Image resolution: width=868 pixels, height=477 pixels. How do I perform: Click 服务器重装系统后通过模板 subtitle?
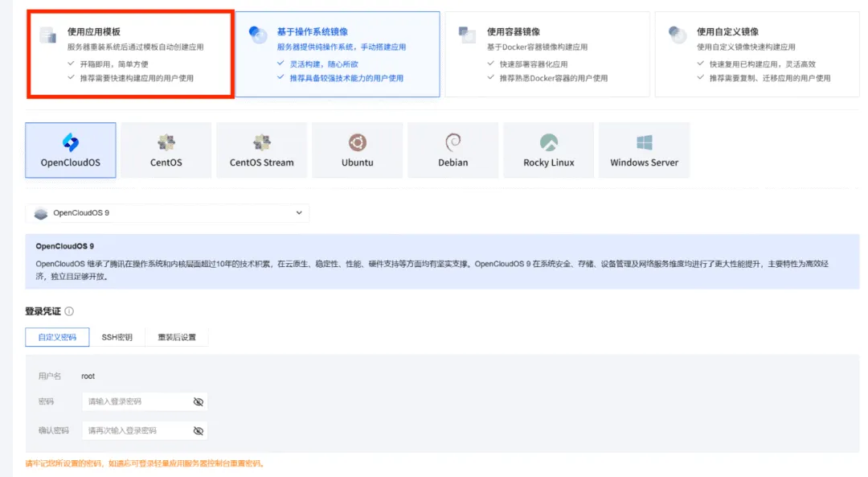tap(136, 47)
